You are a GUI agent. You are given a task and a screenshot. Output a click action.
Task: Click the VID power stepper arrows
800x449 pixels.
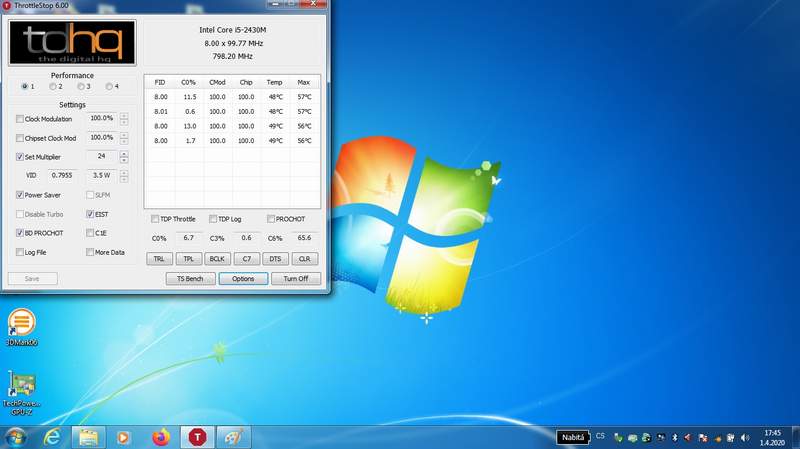coord(124,176)
